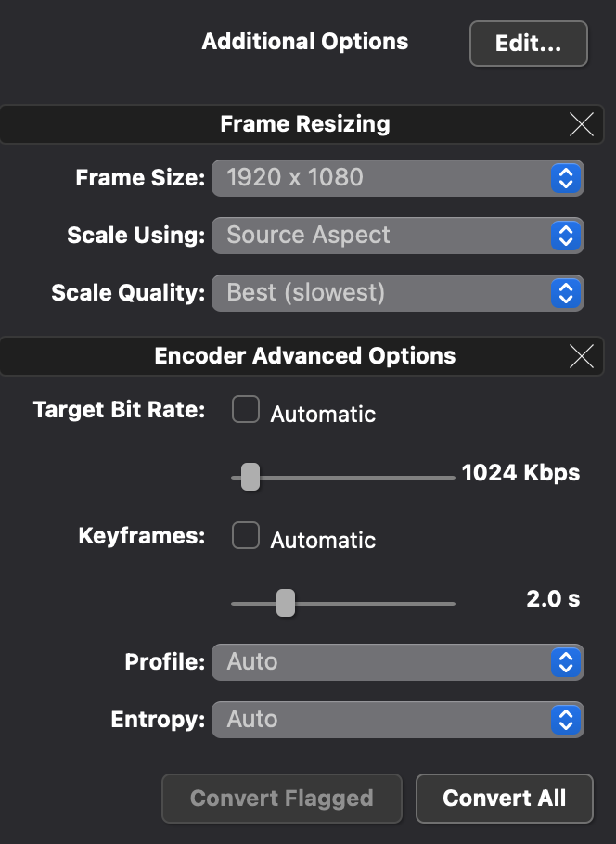Image resolution: width=616 pixels, height=844 pixels.
Task: Click the Additional Options heading
Action: coord(305,42)
